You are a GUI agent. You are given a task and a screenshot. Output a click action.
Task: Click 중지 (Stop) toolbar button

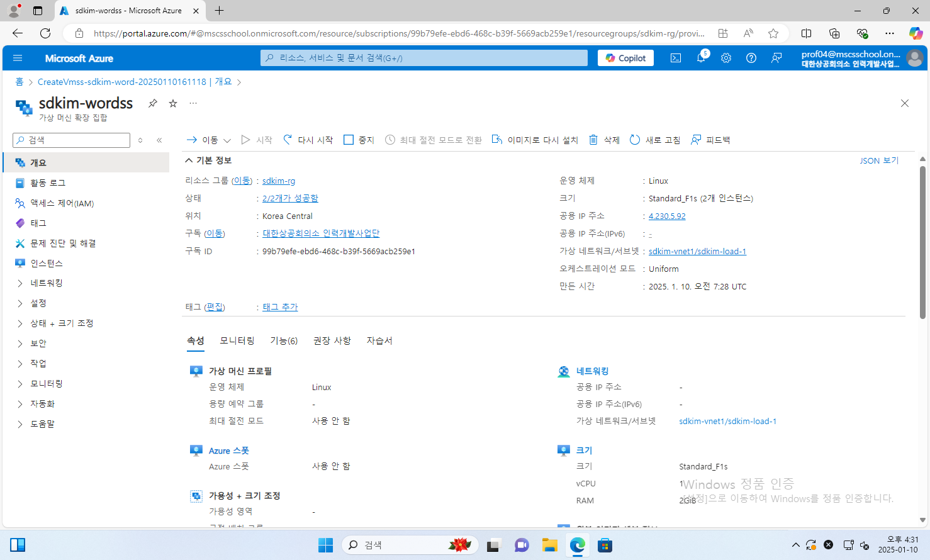coord(359,140)
